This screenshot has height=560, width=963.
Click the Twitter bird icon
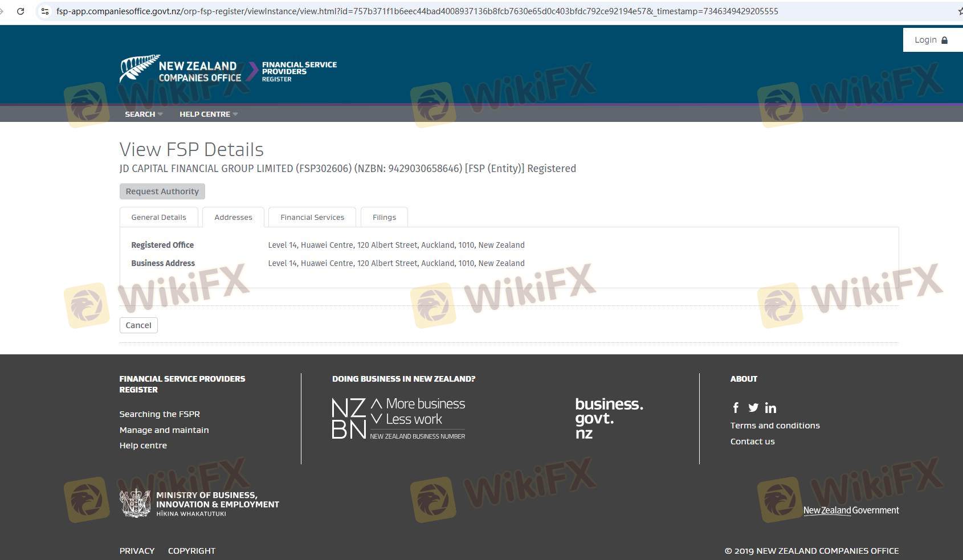753,408
